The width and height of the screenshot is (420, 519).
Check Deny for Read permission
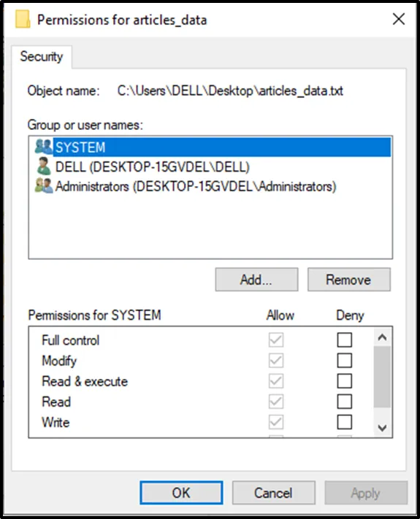(x=345, y=401)
